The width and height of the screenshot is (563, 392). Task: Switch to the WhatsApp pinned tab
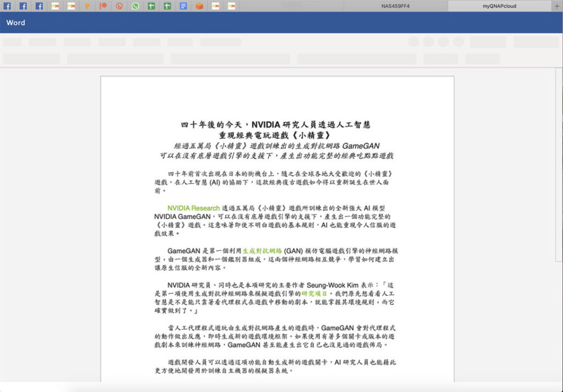coord(135,5)
